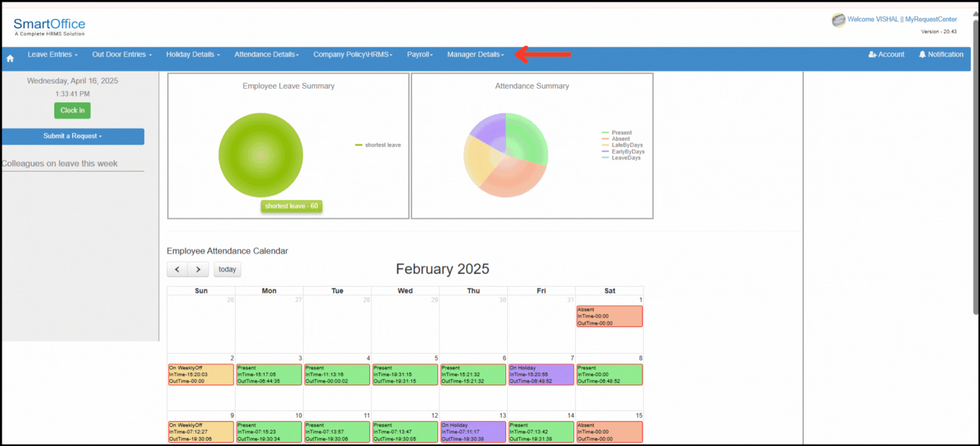Click the SmartOffice logo

pos(50,27)
